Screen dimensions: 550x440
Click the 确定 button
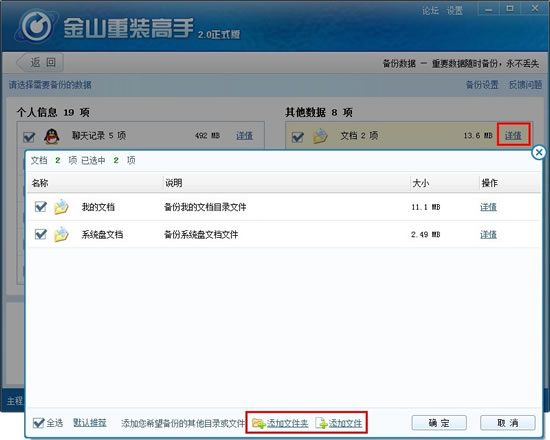439,423
